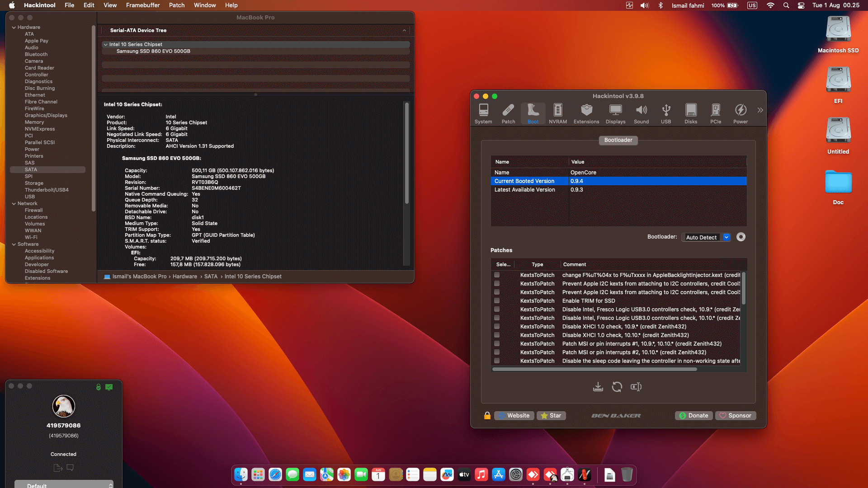Open the System section in Hackintool
This screenshot has height=488, width=868.
(483, 113)
